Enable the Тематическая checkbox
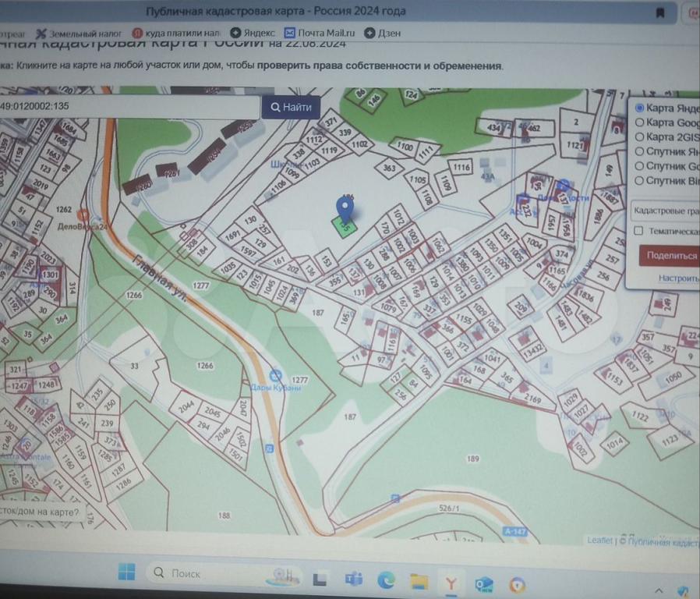The height and width of the screenshot is (599, 700). 638,231
